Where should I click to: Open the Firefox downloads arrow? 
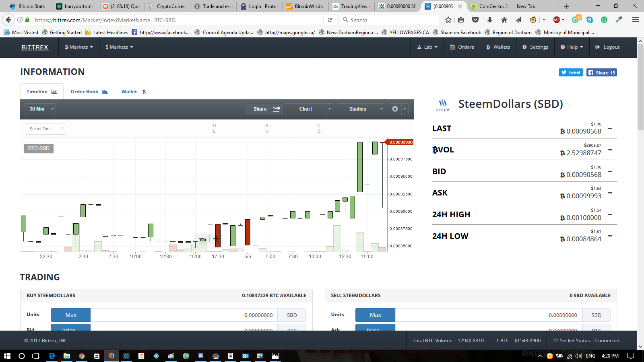[489, 20]
